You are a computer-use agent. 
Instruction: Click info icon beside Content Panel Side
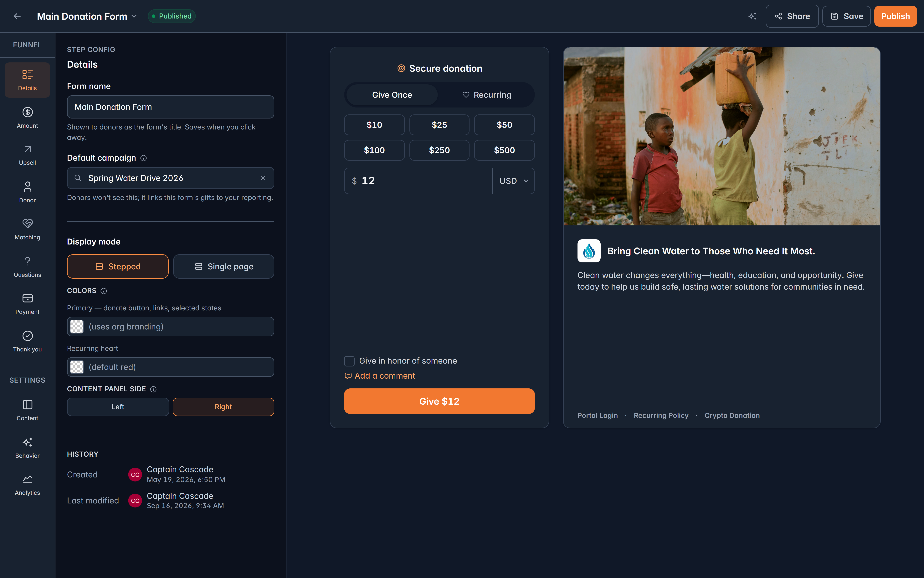pos(153,389)
